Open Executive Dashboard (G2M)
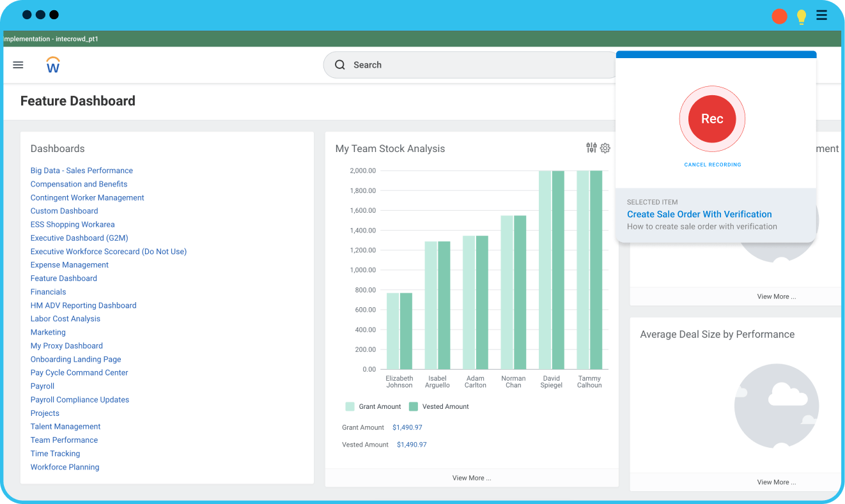The width and height of the screenshot is (845, 504). (x=79, y=238)
